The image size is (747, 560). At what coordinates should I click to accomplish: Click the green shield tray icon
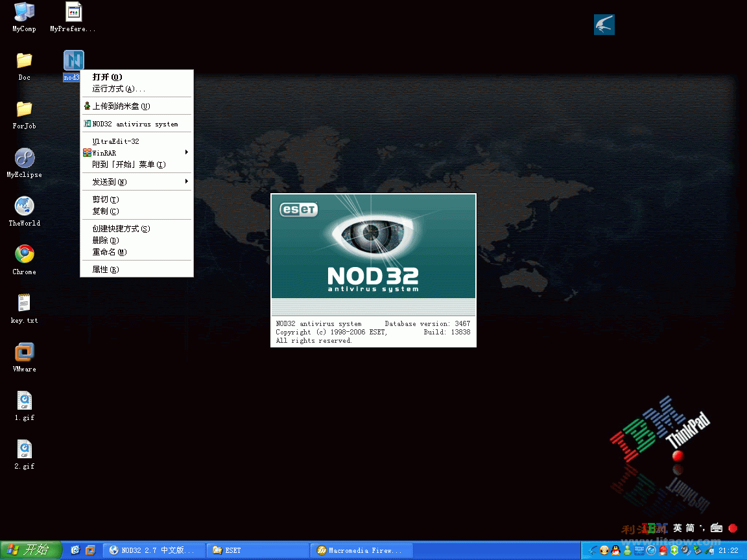[x=674, y=550]
